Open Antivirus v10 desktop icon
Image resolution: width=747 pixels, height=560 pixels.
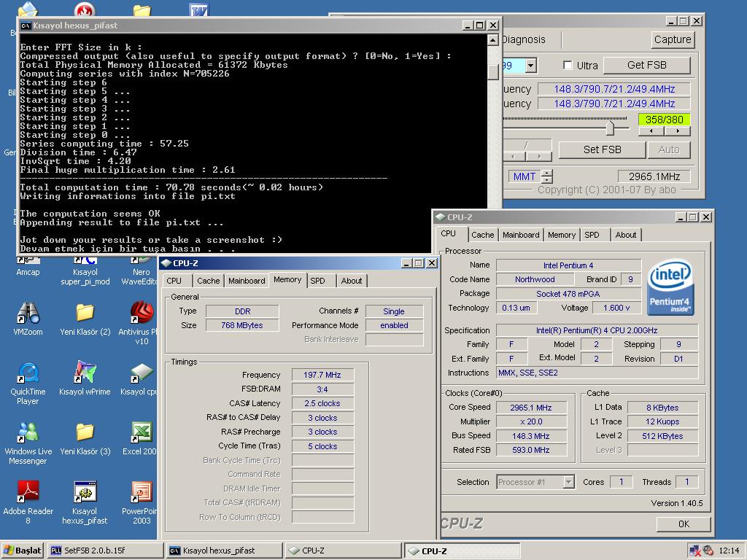pos(141,322)
